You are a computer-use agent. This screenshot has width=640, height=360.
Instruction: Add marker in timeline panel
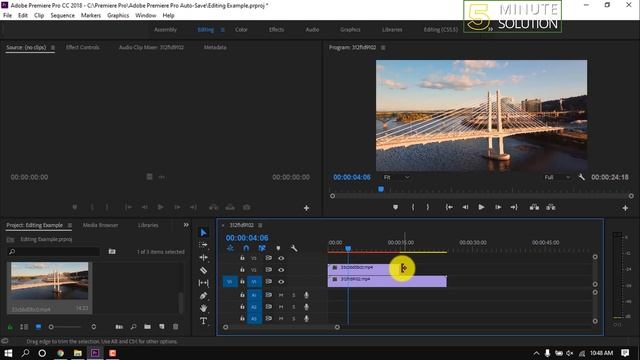pos(278,248)
